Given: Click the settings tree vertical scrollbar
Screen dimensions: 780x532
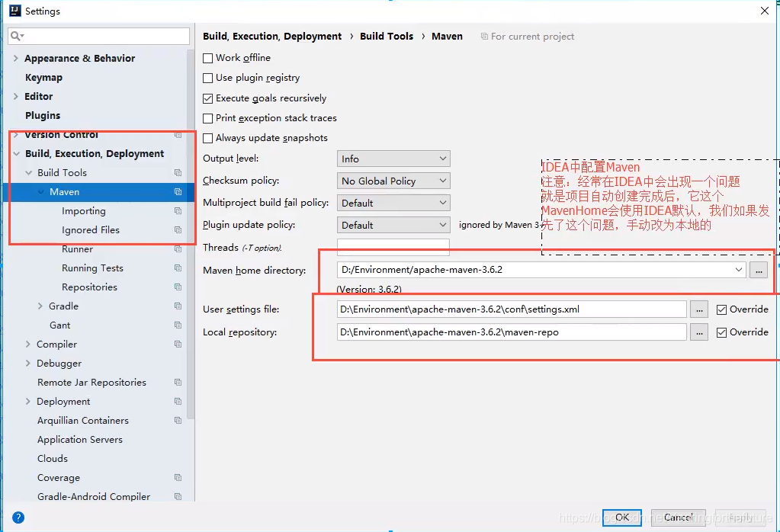Looking at the screenshot, I should pos(191,234).
